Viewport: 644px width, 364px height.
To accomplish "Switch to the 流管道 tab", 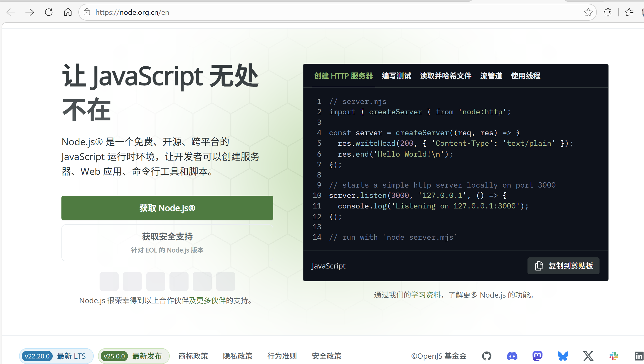I will pos(491,76).
